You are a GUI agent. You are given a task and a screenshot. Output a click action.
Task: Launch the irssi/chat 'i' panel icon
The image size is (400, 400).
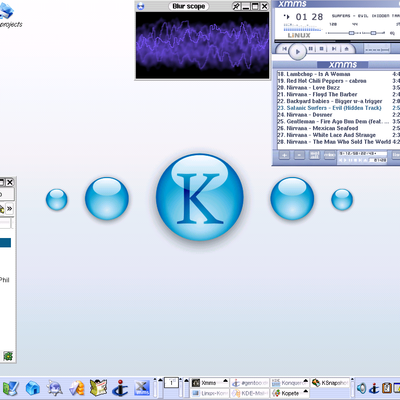coord(120,388)
